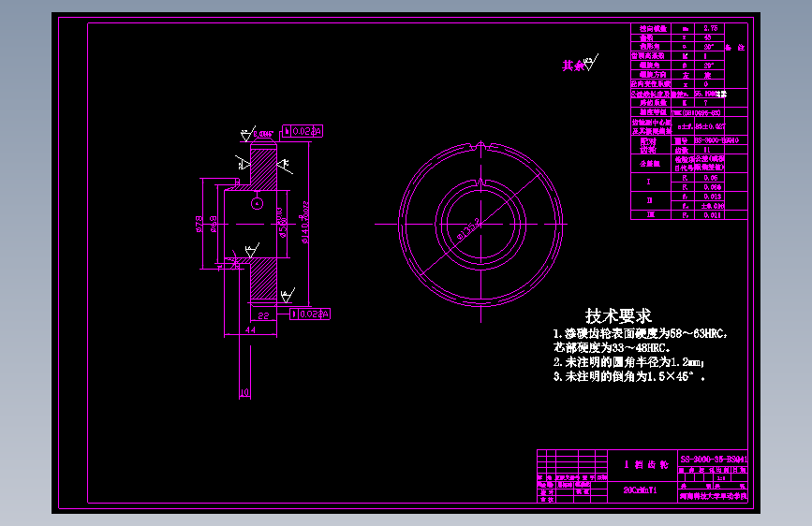Click the '技术要求' heading text
812x526 pixels.
point(618,315)
